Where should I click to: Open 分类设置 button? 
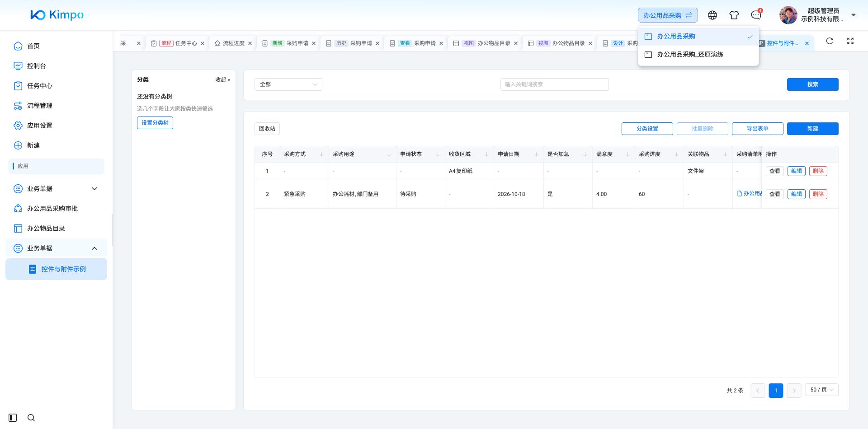coord(647,129)
